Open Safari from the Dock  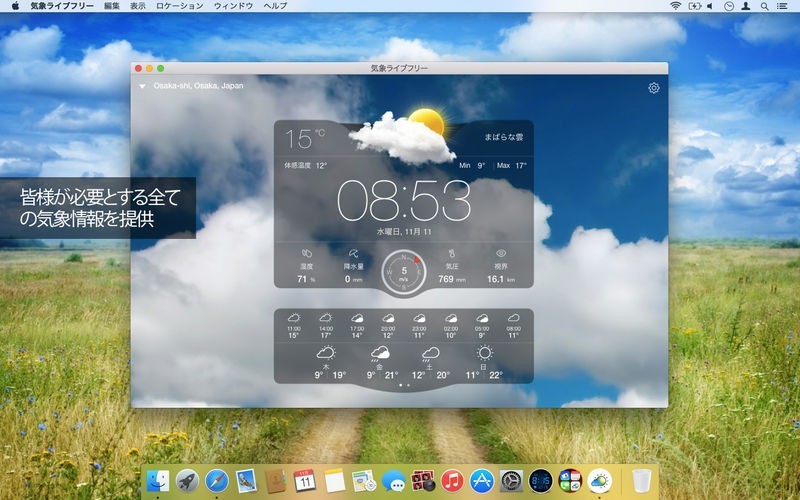pyautogui.click(x=217, y=481)
